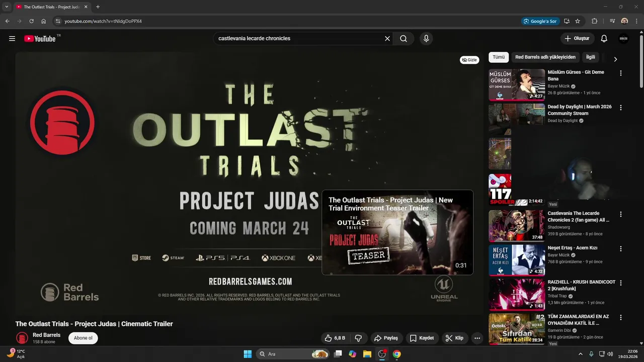644x362 pixels.
Task: Open the Red Barrels channel name link
Action: 46,335
